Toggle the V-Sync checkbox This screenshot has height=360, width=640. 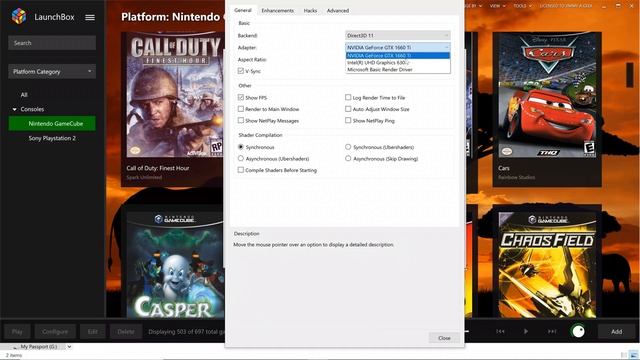241,71
